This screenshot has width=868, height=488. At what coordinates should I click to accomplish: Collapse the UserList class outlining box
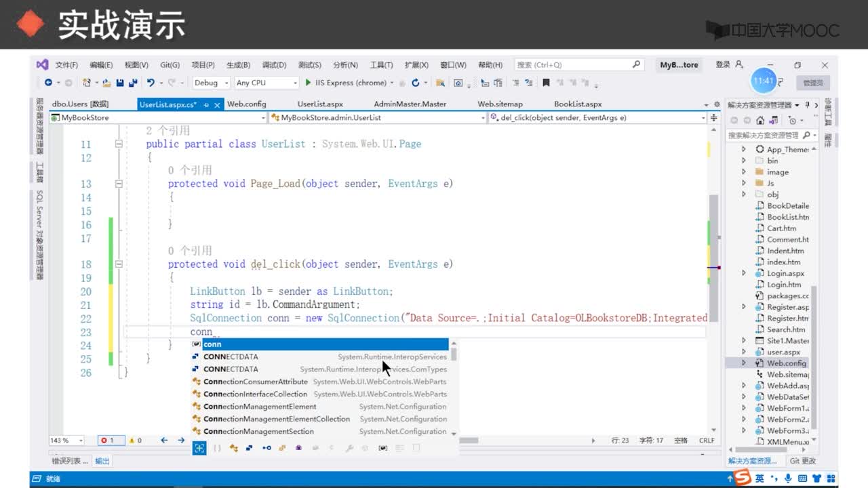coord(119,144)
